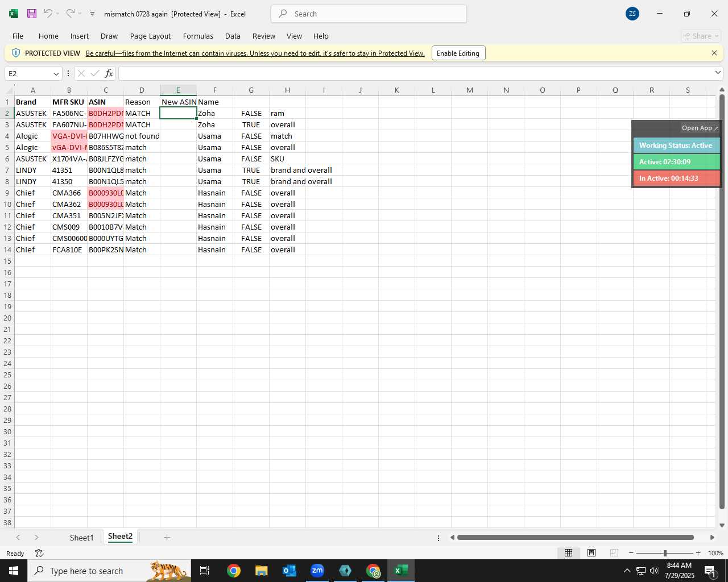Click the Redo arrow in Quick Access
This screenshot has width=728, height=582.
click(x=70, y=14)
